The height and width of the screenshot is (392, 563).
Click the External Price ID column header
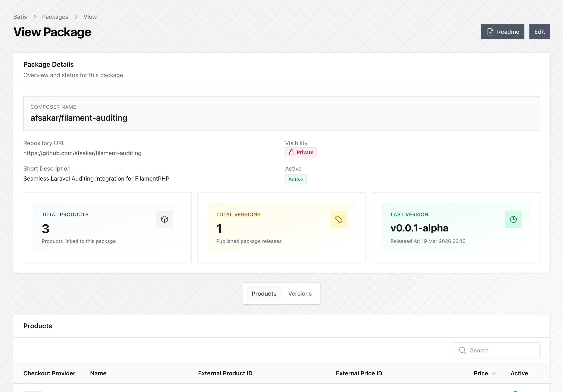pyautogui.click(x=359, y=373)
